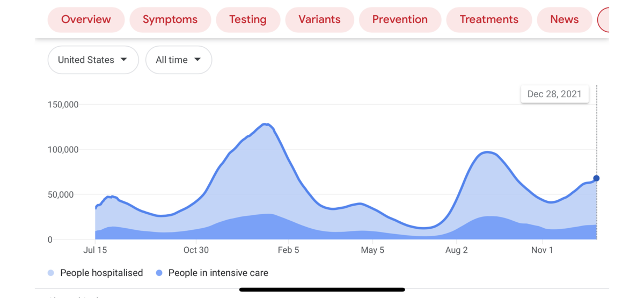The image size is (644, 298).
Task: Toggle the People hospitalised legend label
Action: (x=101, y=273)
